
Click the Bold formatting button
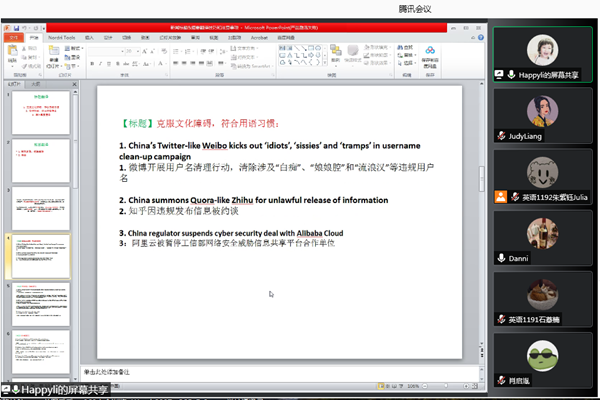pyautogui.click(x=92, y=64)
